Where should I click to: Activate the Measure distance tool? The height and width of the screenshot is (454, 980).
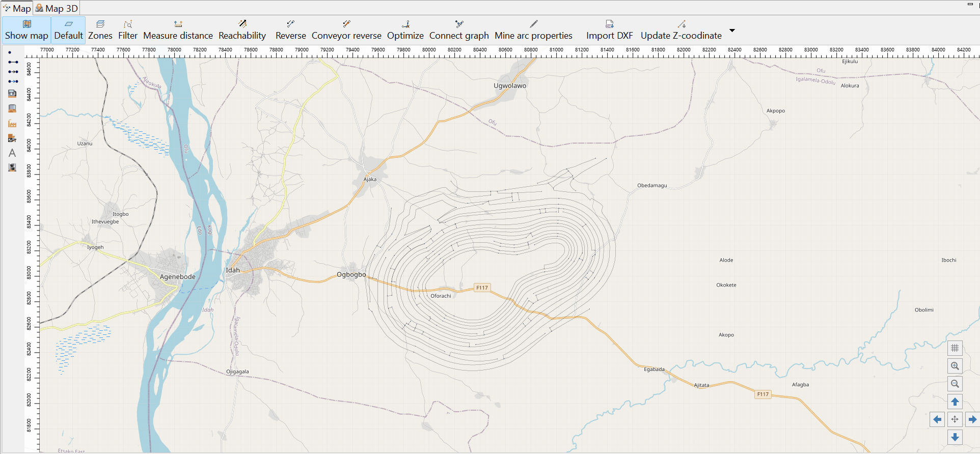[x=178, y=30]
